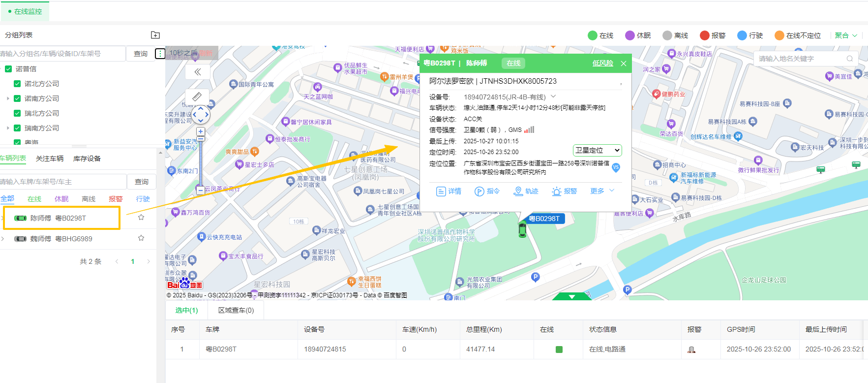Close the vehicle info popup
The image size is (868, 383).
[x=624, y=64]
